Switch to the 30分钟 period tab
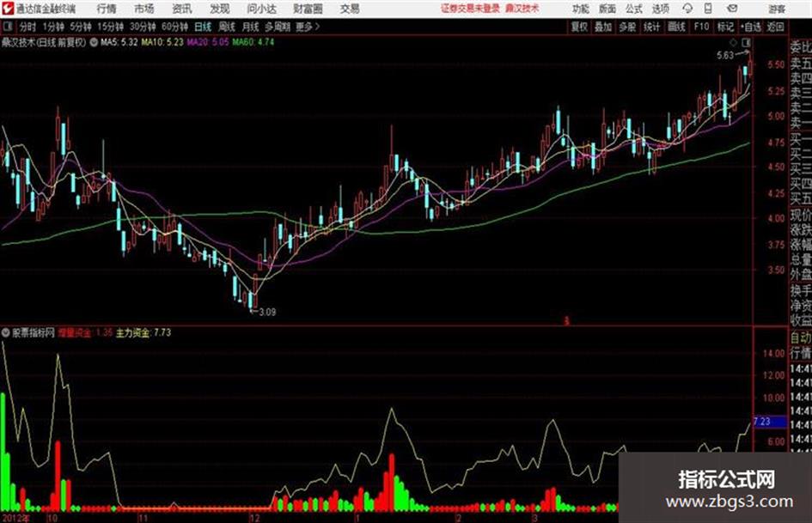 (x=143, y=27)
